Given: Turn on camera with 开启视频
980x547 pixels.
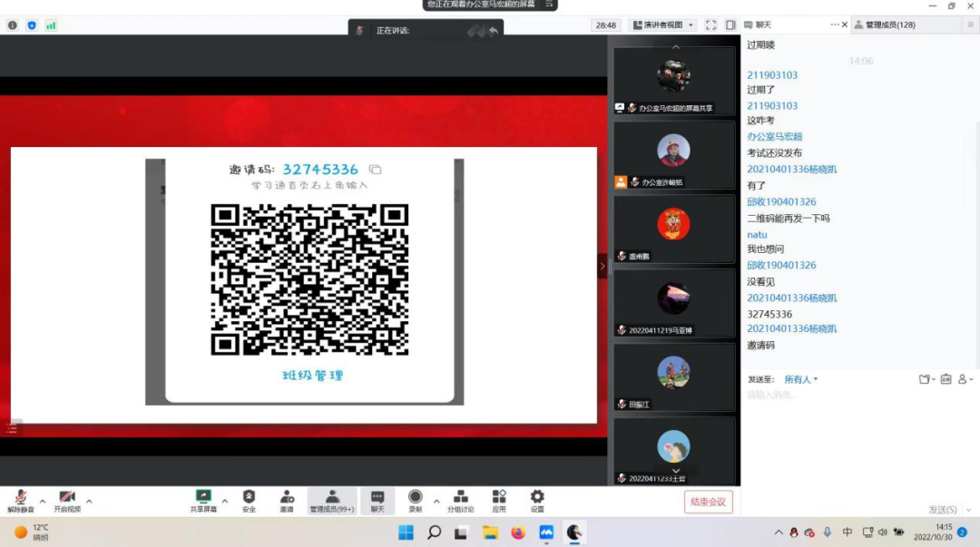Looking at the screenshot, I should 67,500.
